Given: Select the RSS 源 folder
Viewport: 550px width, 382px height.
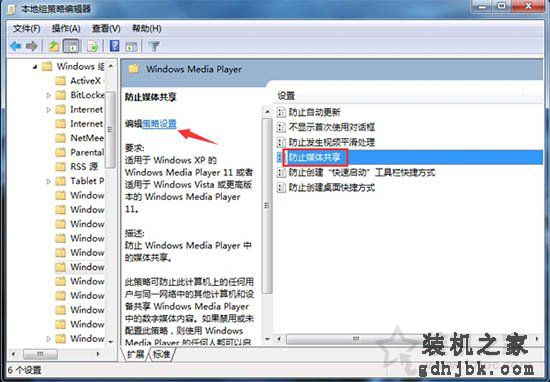Looking at the screenshot, I should click(84, 167).
